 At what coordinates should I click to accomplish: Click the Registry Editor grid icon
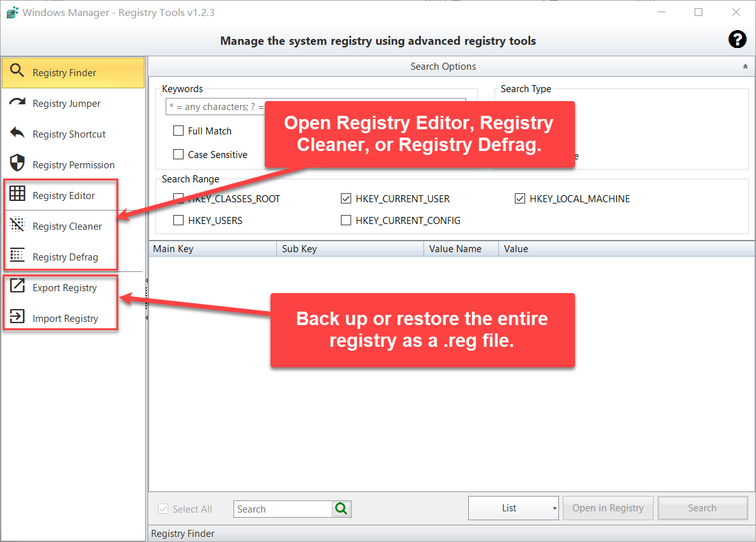tap(17, 193)
